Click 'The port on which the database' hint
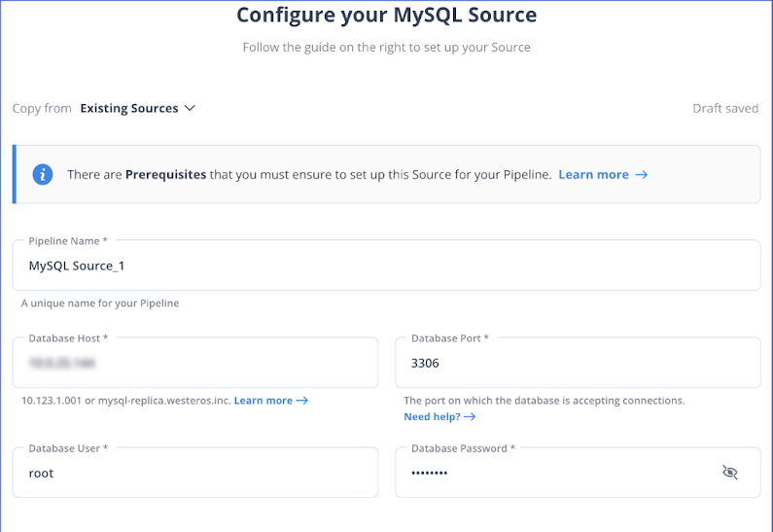Viewport: 773px width, 532px height. point(545,401)
